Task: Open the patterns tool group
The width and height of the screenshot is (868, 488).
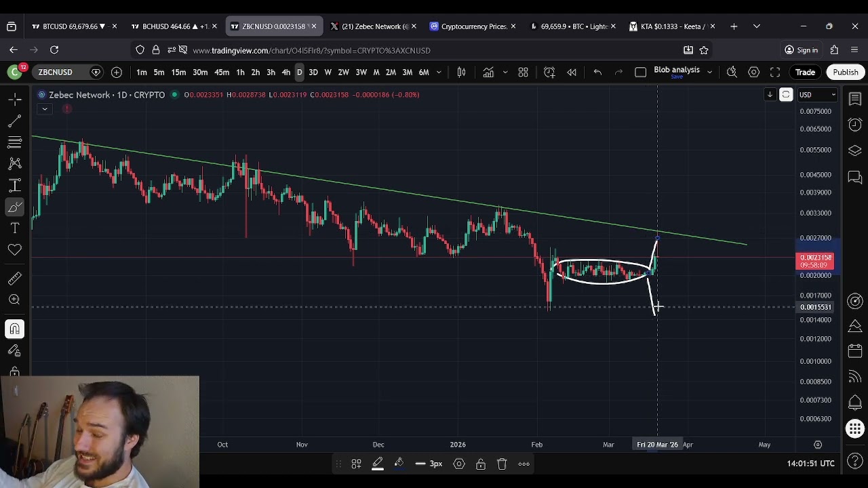Action: pos(14,163)
